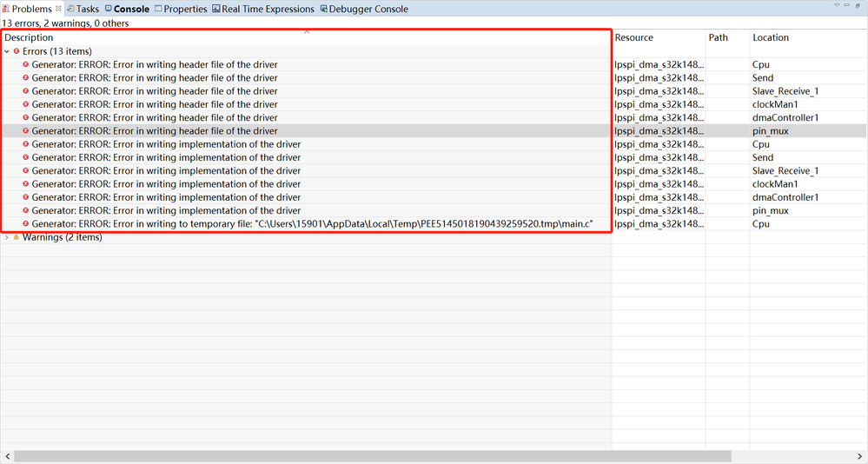Click the Debugger Console tab icon
868x464 pixels.
pos(324,9)
